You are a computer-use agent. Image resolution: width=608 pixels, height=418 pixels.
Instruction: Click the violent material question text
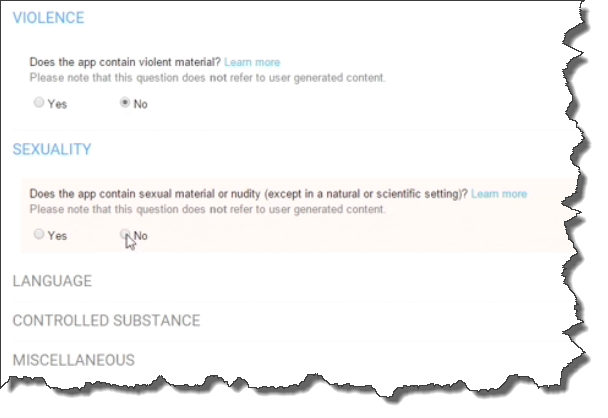point(125,62)
